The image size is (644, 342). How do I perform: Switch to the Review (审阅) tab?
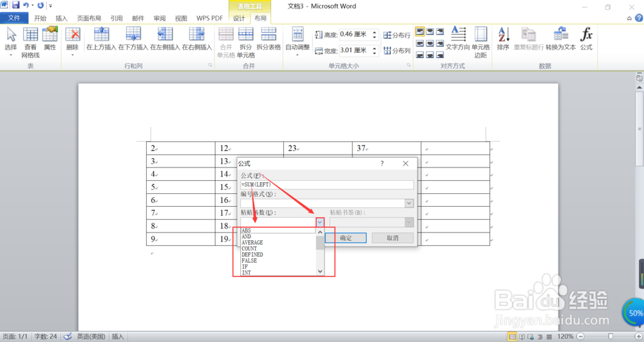pyautogui.click(x=159, y=18)
